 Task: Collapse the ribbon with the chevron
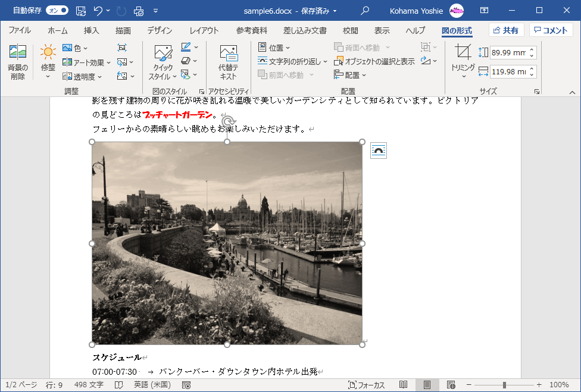(572, 92)
